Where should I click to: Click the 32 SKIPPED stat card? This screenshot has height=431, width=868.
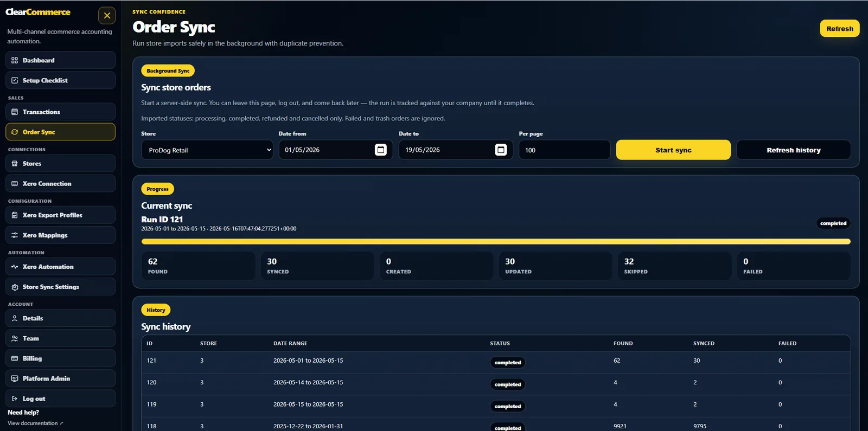tap(674, 266)
